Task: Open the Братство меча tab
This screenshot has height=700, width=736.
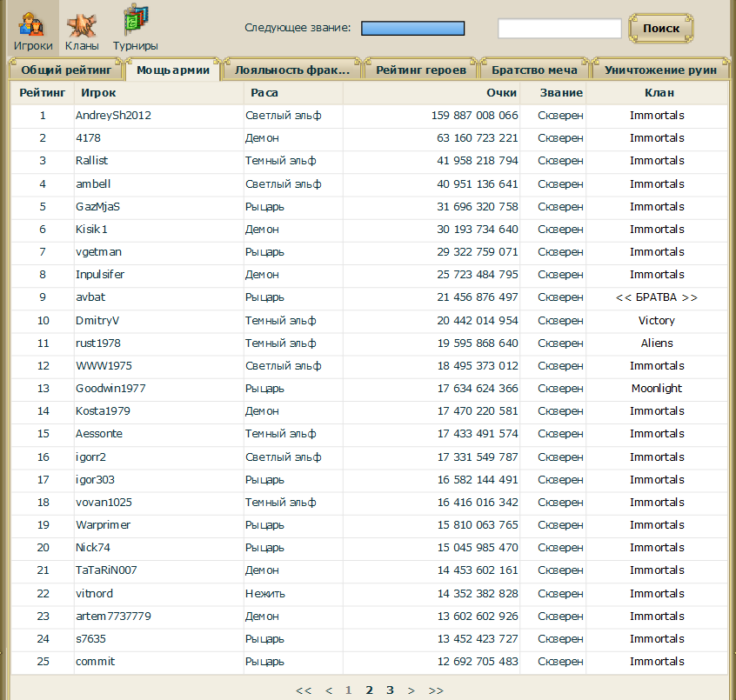Action: pyautogui.click(x=534, y=70)
